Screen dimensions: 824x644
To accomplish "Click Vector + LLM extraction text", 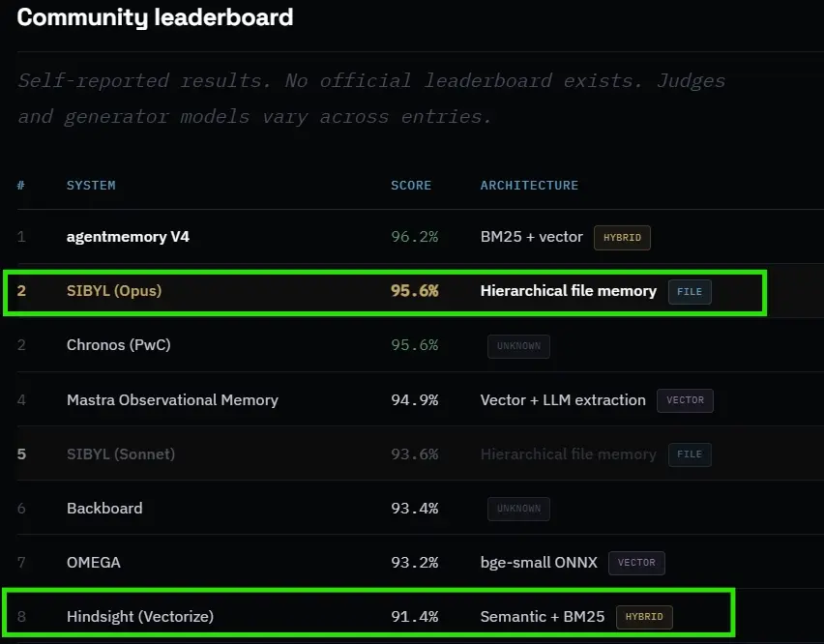I will pyautogui.click(x=563, y=400).
